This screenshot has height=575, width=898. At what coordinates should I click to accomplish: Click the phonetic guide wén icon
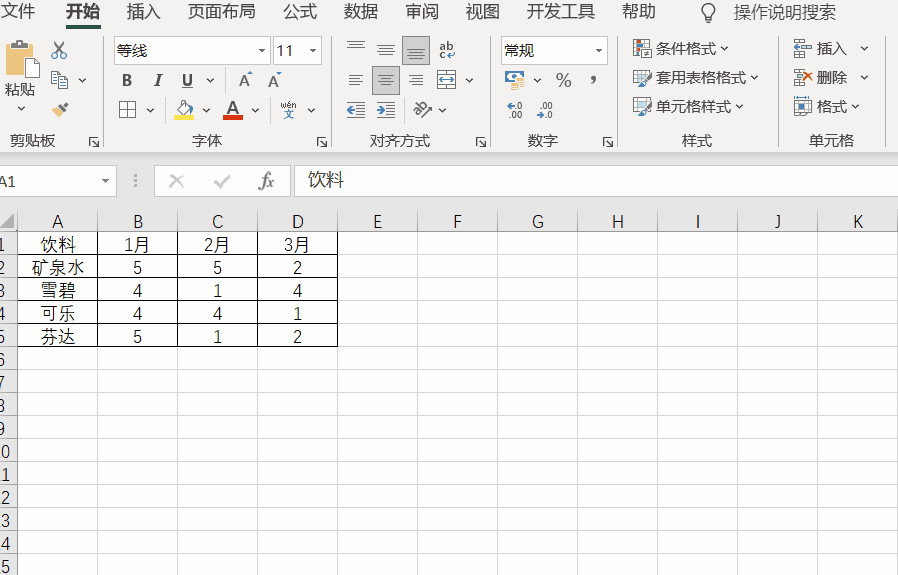click(289, 110)
